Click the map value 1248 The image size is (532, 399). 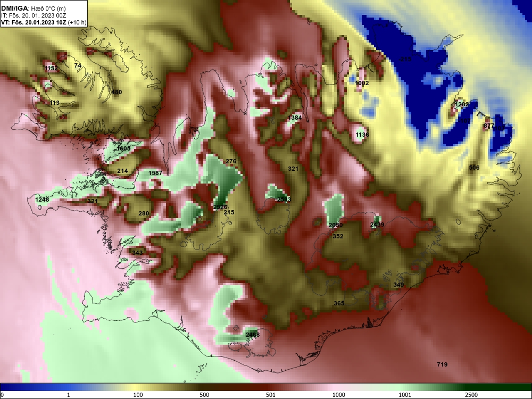42,199
